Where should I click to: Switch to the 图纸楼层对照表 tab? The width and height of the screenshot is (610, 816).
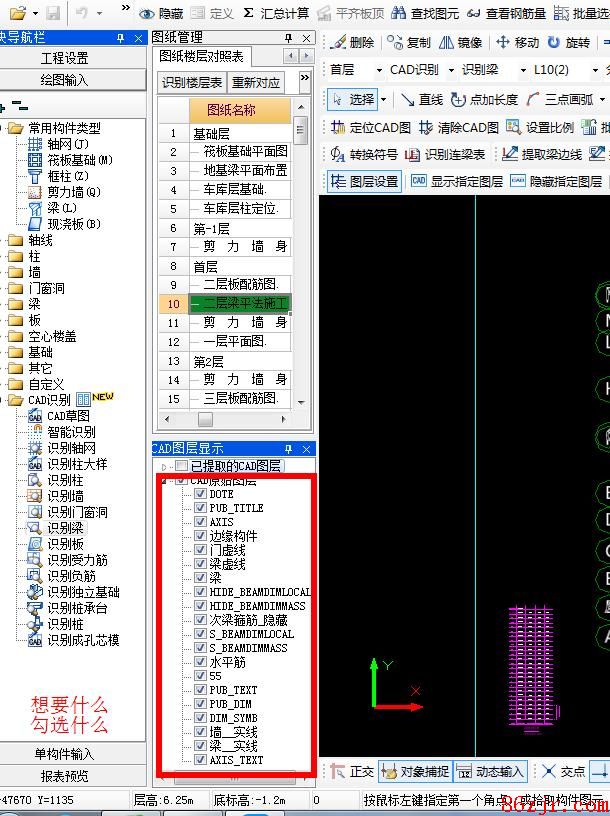click(202, 56)
